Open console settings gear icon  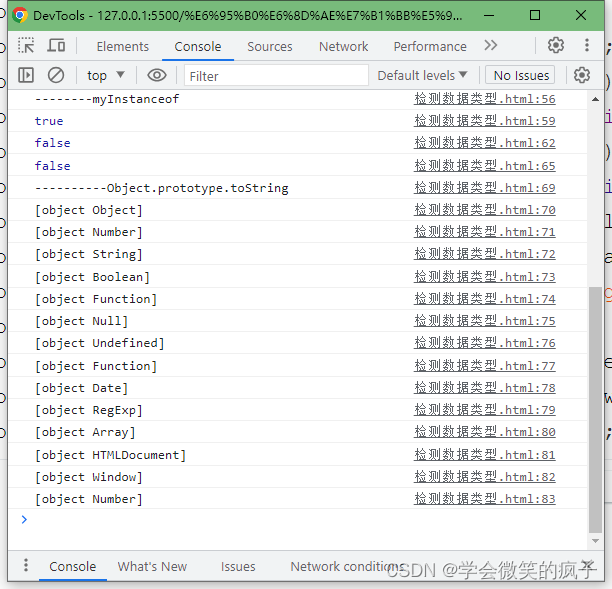click(x=581, y=75)
